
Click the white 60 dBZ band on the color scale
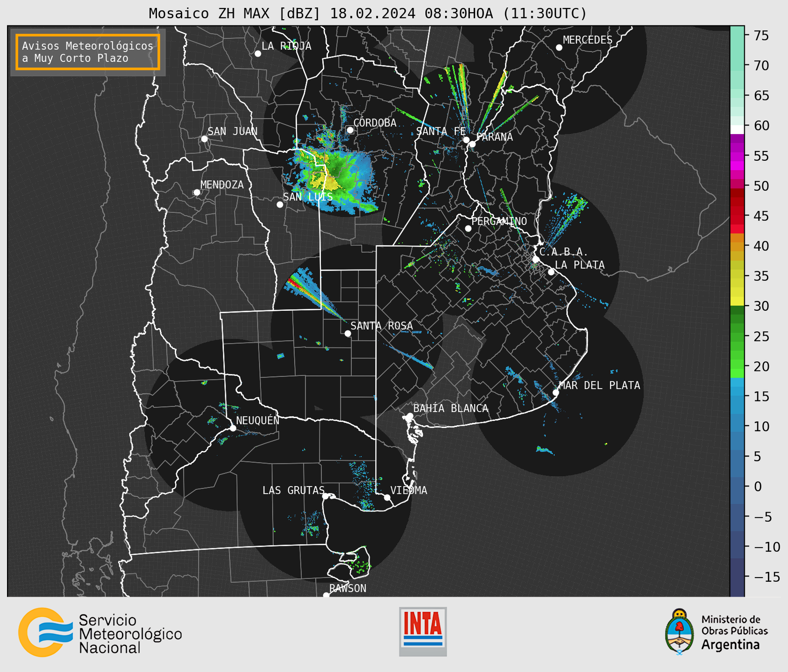pos(737,129)
